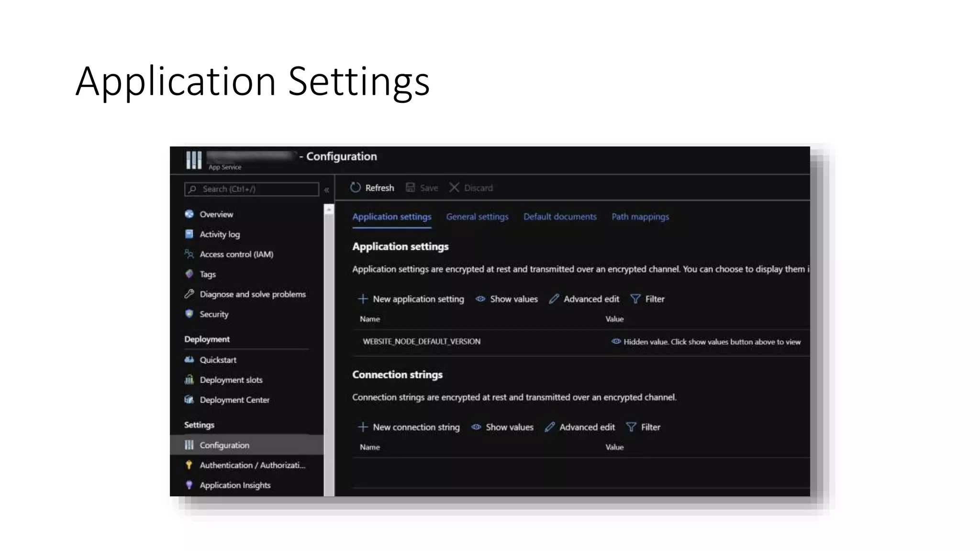The image size is (980, 551).
Task: Click Filter text under Connection strings
Action: pyautogui.click(x=650, y=427)
